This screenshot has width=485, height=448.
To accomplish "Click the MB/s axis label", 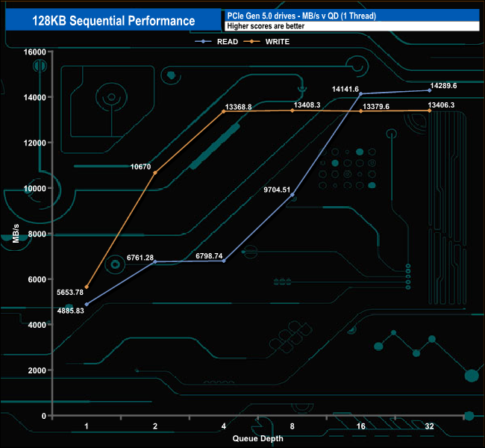I will point(16,234).
